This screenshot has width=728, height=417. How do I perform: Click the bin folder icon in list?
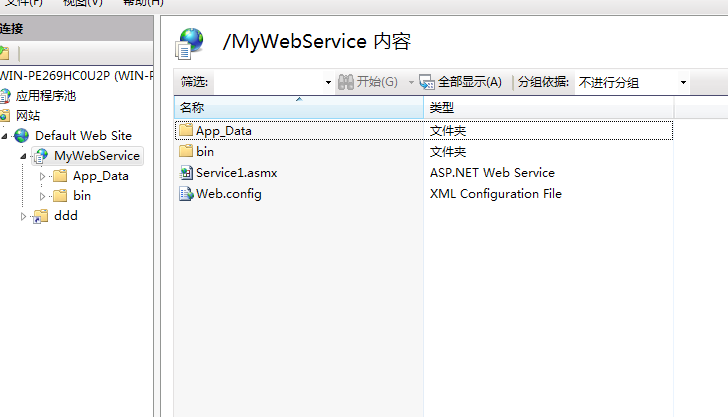pos(186,152)
